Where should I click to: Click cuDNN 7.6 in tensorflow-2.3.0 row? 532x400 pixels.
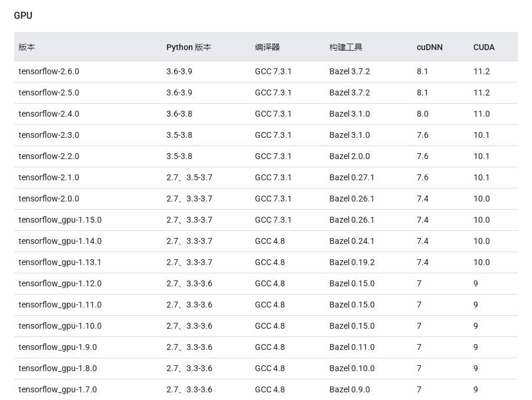coord(422,135)
